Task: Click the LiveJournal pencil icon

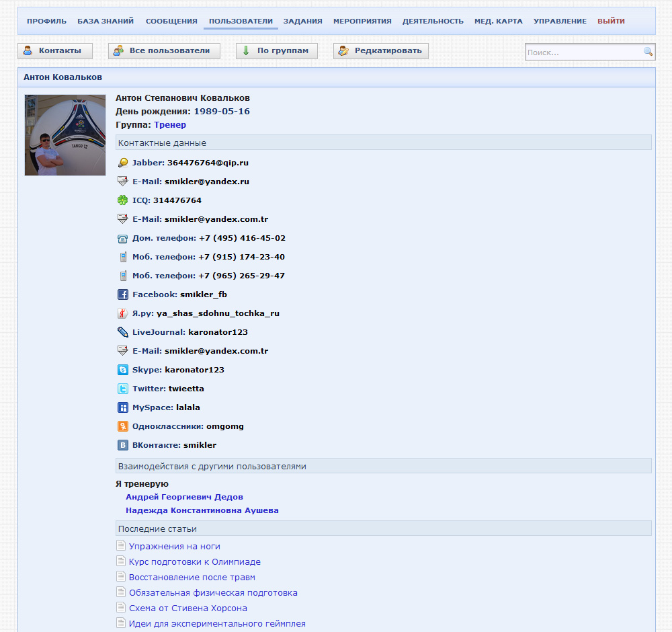Action: 123,332
